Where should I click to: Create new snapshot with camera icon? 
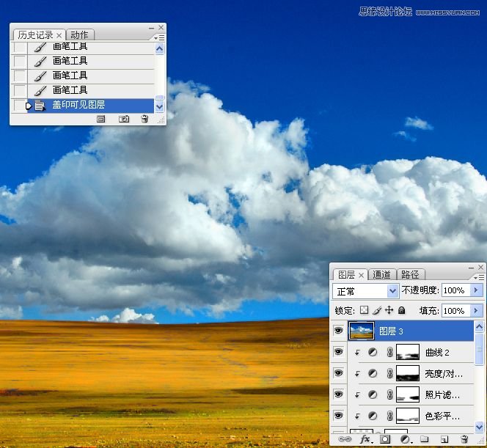click(124, 119)
